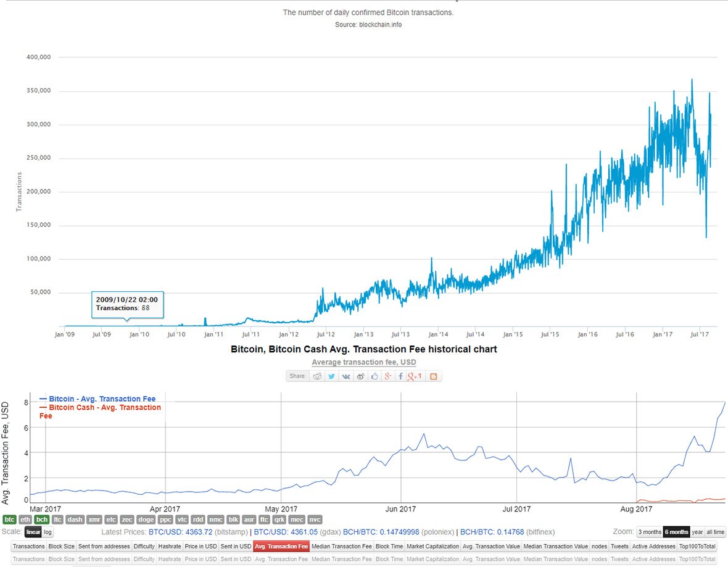
Task: Enable the nmc coin tag
Action: [216, 519]
